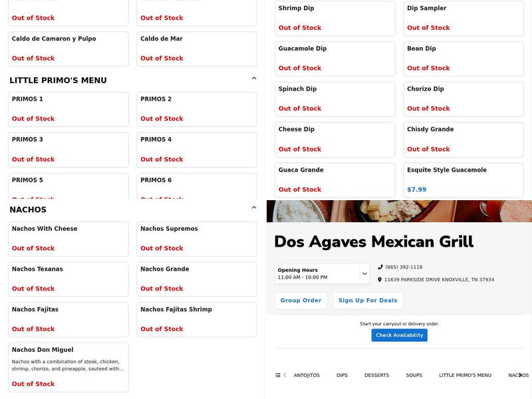This screenshot has width=532, height=399.
Task: Select DIPS in the category bar
Action: (341, 375)
